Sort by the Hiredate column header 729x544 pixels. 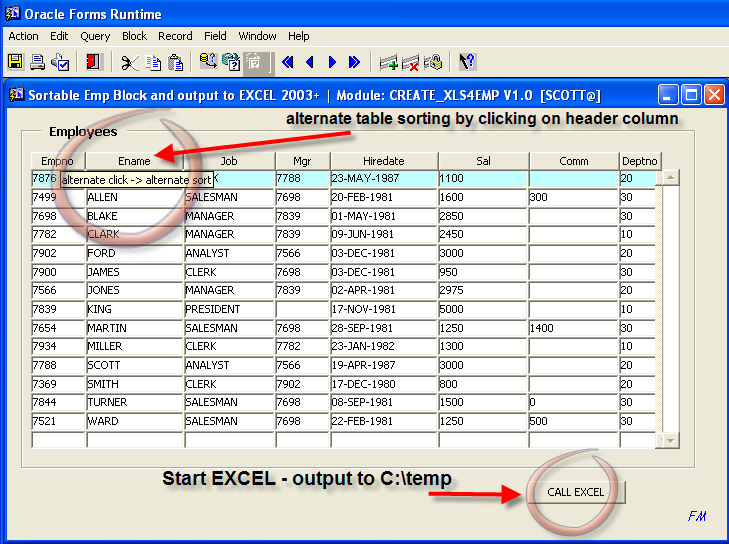pyautogui.click(x=384, y=161)
